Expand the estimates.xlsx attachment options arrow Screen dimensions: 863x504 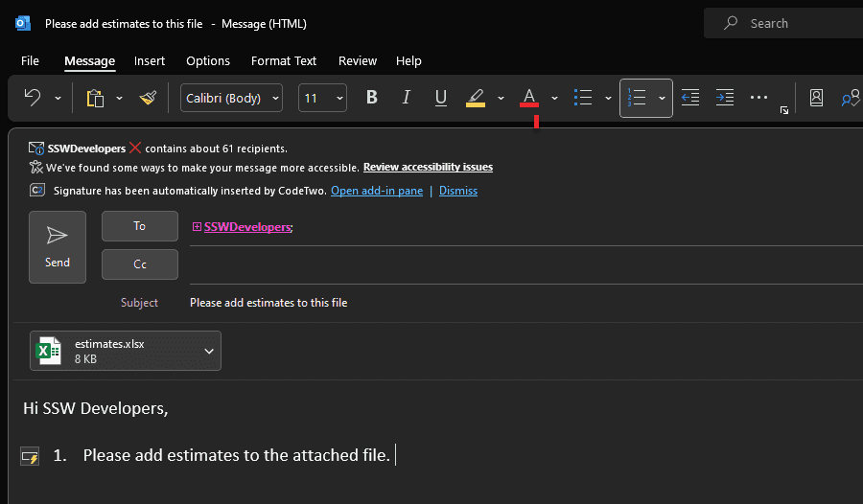209,352
